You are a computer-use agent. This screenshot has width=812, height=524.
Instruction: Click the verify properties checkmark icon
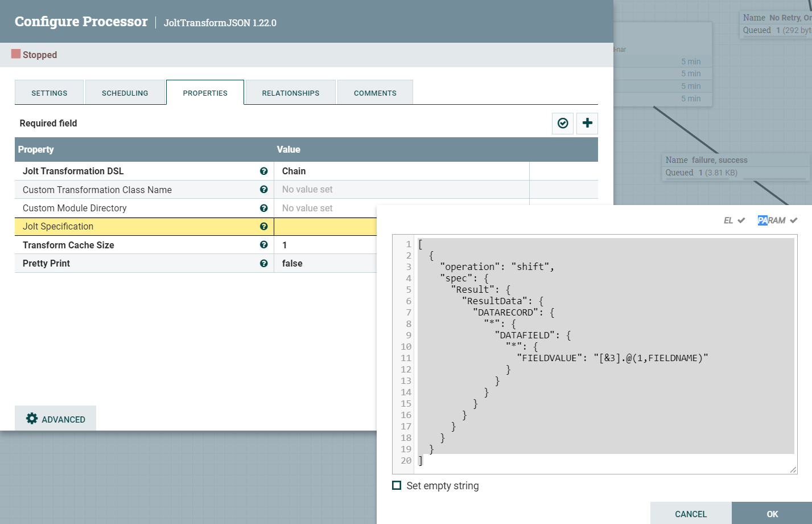click(563, 124)
